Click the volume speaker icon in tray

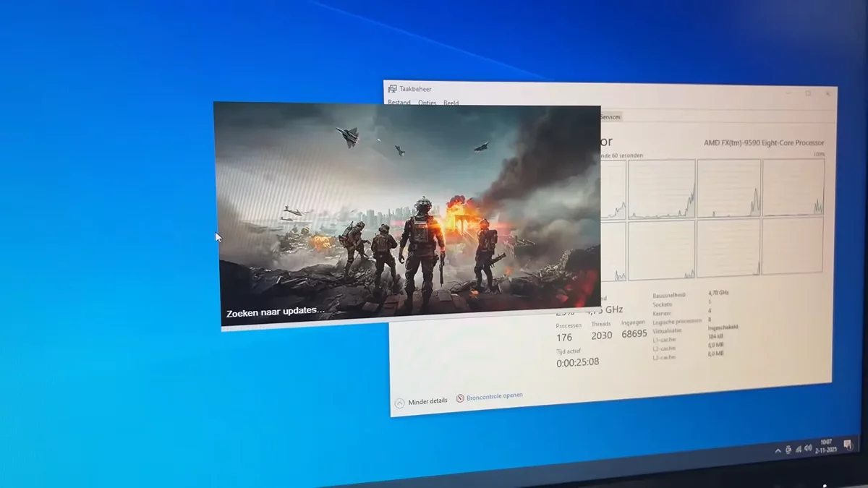pyautogui.click(x=808, y=448)
